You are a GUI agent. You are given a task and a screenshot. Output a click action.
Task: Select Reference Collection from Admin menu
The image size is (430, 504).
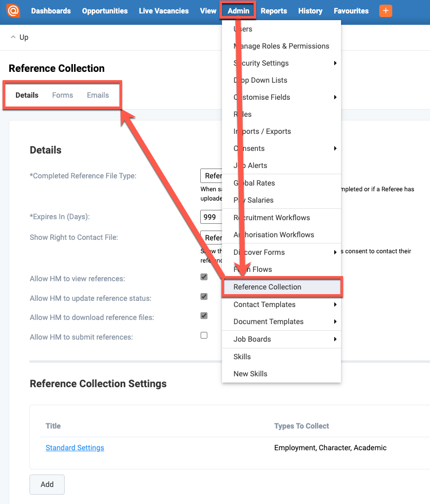coord(267,287)
